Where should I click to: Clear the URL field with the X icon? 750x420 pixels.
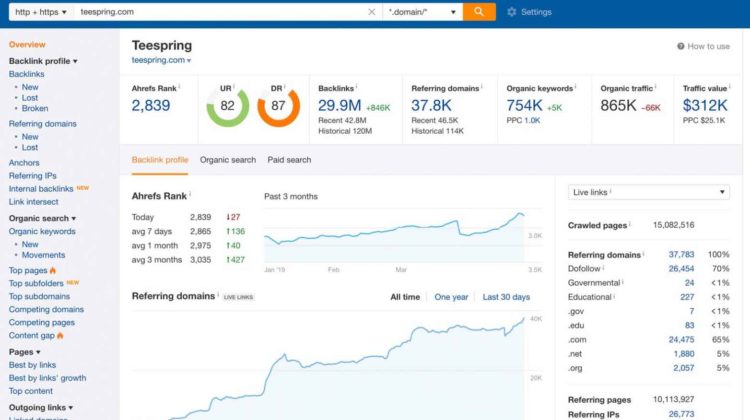point(372,12)
